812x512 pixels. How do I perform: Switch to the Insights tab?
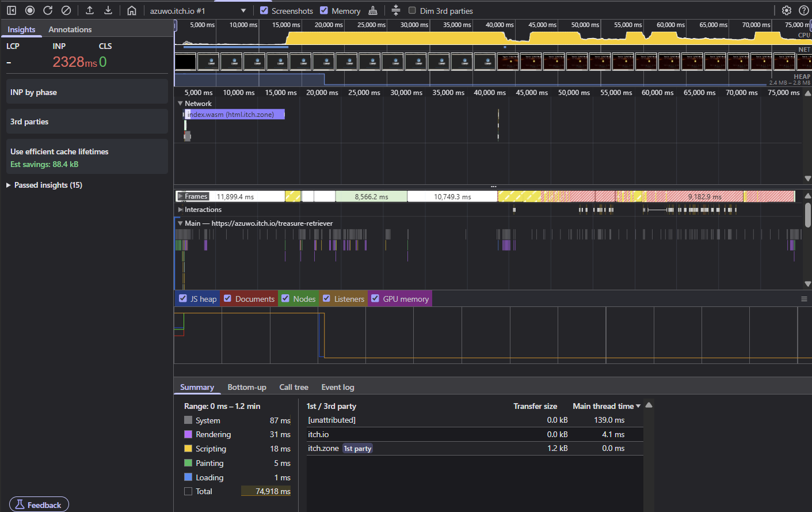pyautogui.click(x=21, y=29)
